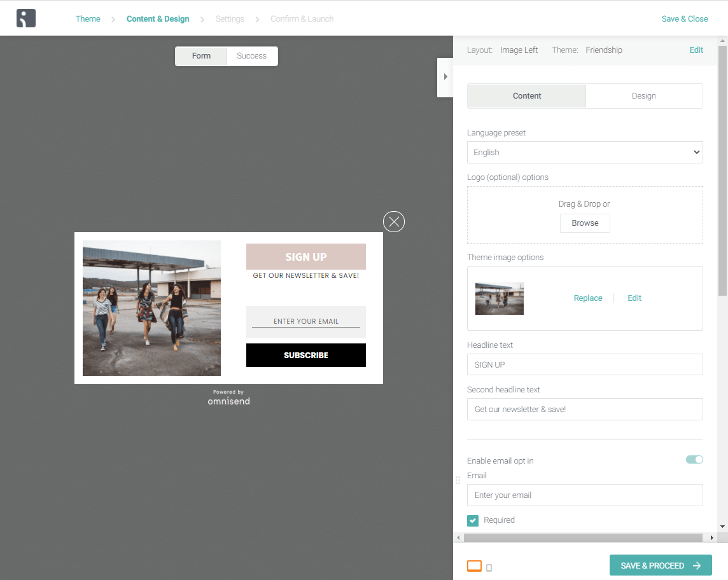Click the theme image thumbnail
This screenshot has width=728, height=580.
500,298
